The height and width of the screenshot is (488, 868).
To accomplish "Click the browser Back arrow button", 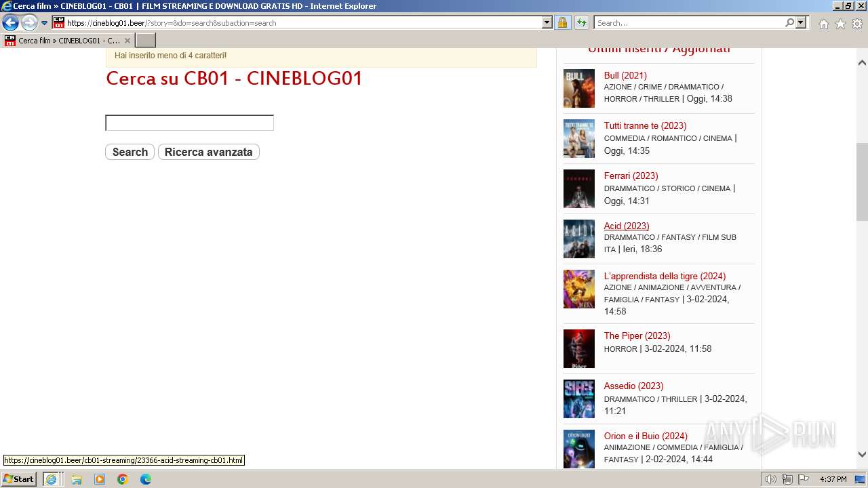I will pyautogui.click(x=10, y=22).
